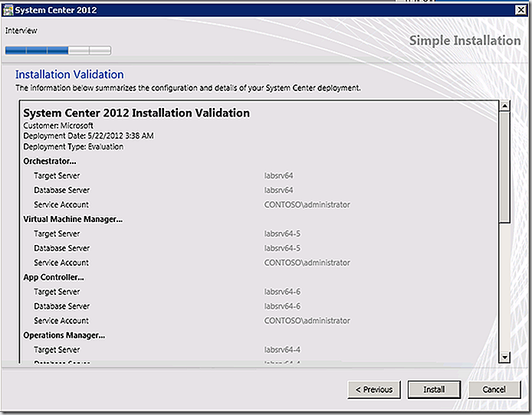The image size is (532, 415).
Task: Click the Customer: Microsoft line
Action: click(x=58, y=126)
